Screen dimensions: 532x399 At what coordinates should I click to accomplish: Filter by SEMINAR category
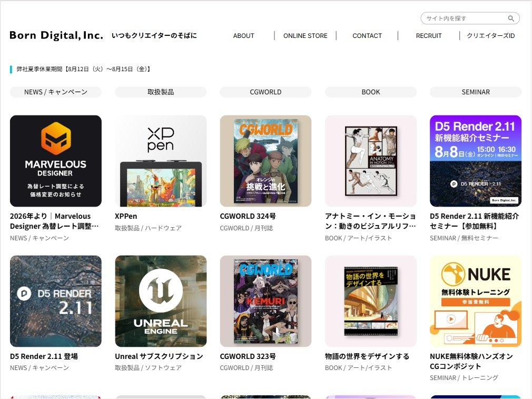[x=476, y=92]
